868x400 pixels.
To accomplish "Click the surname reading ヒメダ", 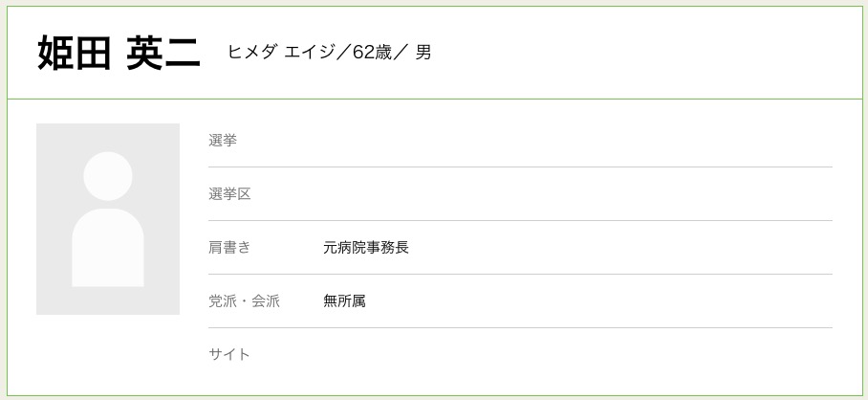I will click(x=253, y=53).
